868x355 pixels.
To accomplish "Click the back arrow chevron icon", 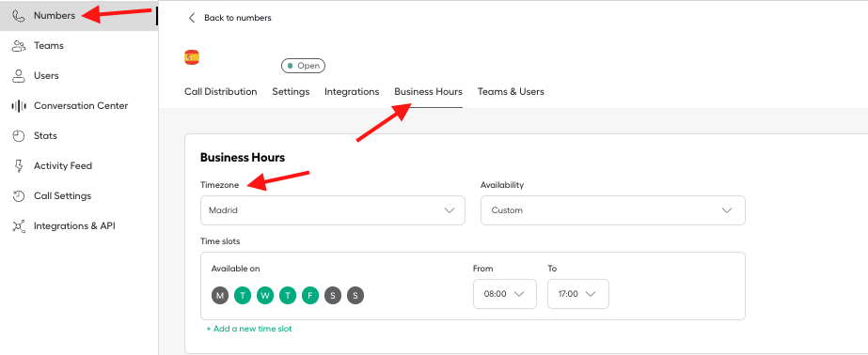I will click(x=192, y=18).
